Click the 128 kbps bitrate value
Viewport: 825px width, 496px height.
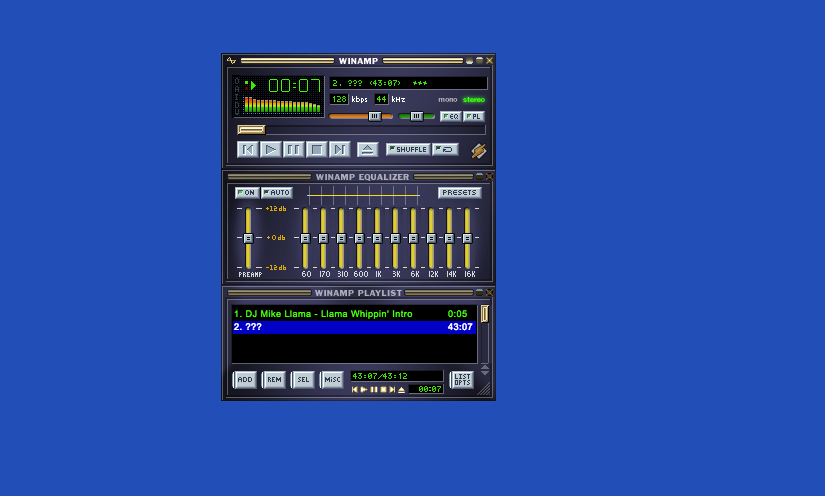point(339,99)
